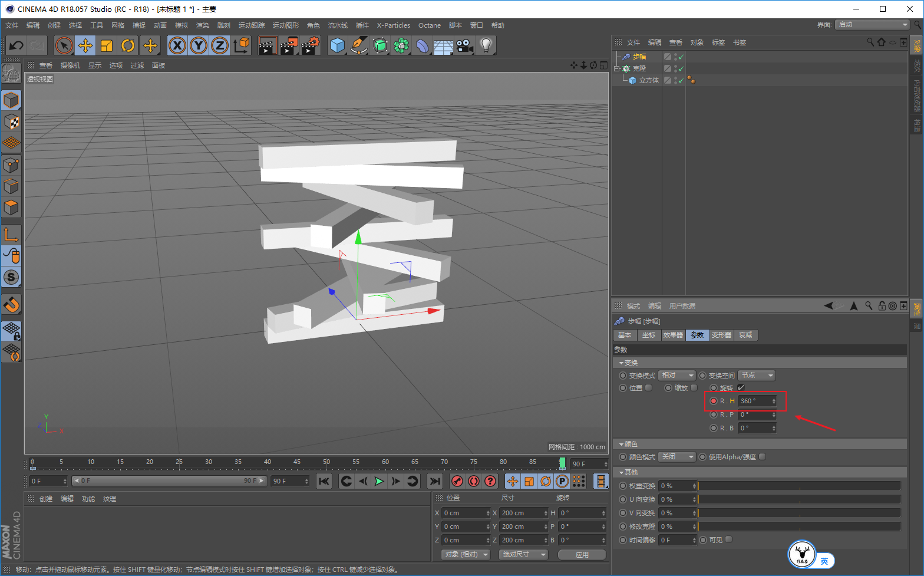Open the Pen spline tool

pos(359,45)
